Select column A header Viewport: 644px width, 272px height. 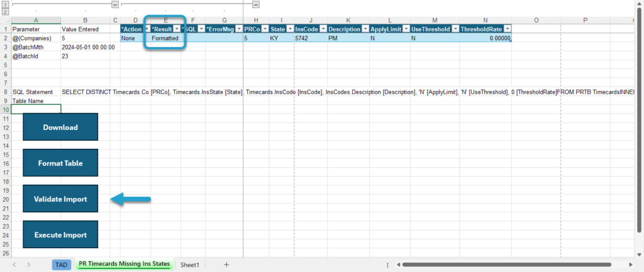click(x=36, y=20)
